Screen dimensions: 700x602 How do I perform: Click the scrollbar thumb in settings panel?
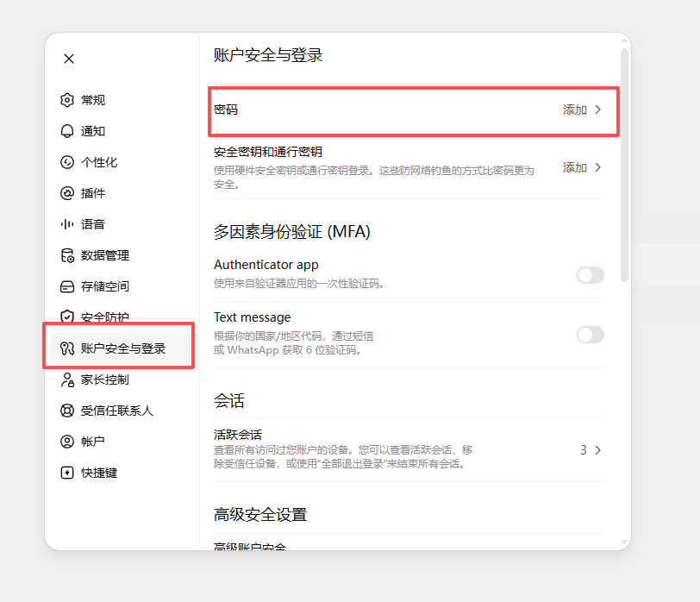click(624, 166)
